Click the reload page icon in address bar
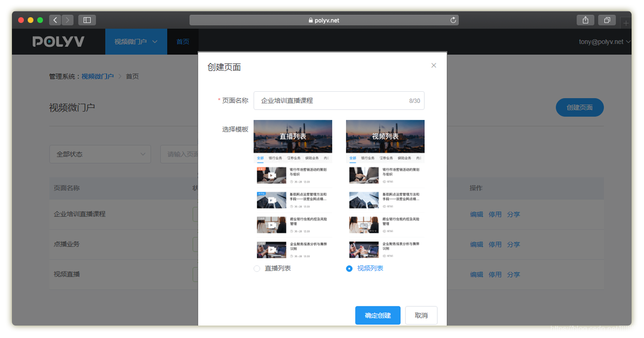The image size is (644, 338). 453,20
